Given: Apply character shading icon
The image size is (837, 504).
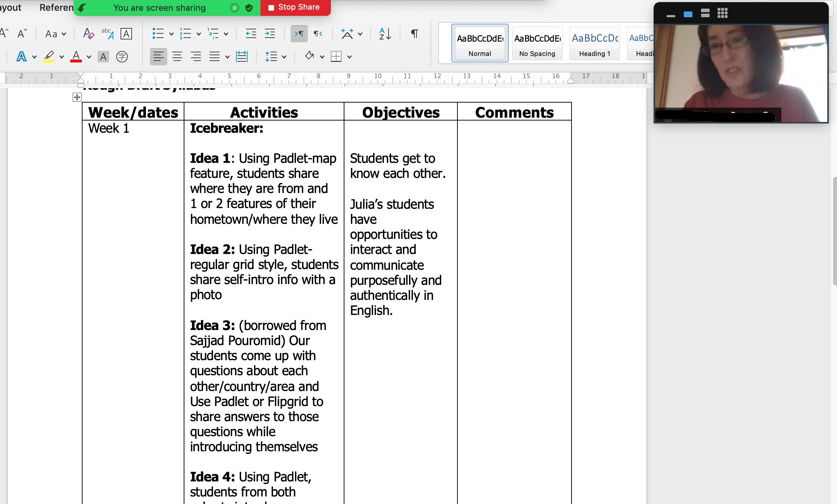Looking at the screenshot, I should point(103,56).
